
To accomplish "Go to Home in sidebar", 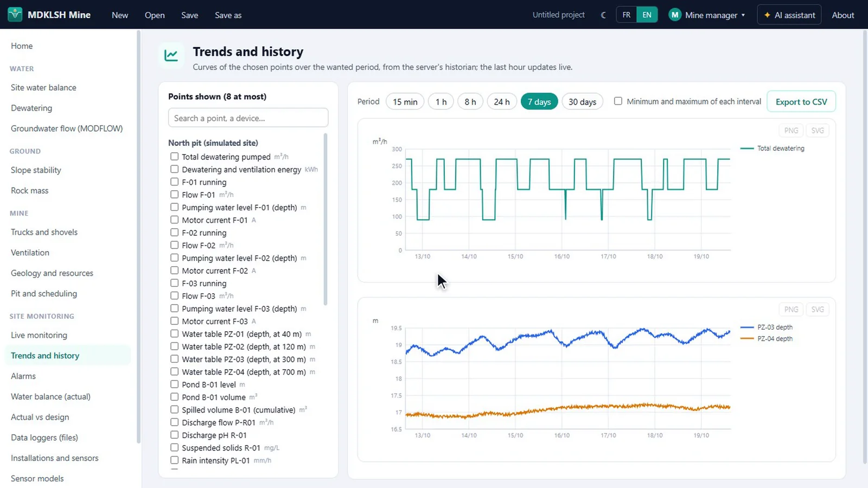I will (x=22, y=46).
